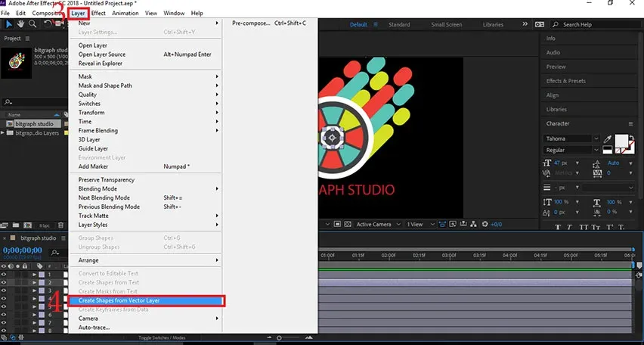Create a new folder in Project panel
The image size is (644, 345).
point(16,225)
